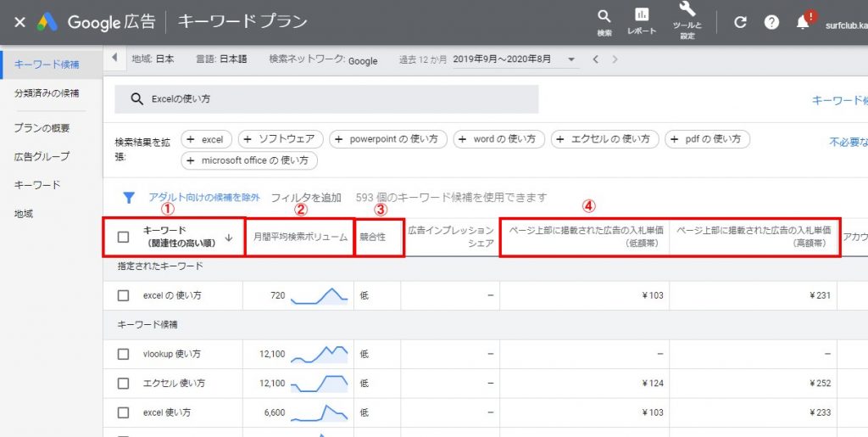The height and width of the screenshot is (437, 868).
Task: Open the notifications bell icon
Action: 804,21
